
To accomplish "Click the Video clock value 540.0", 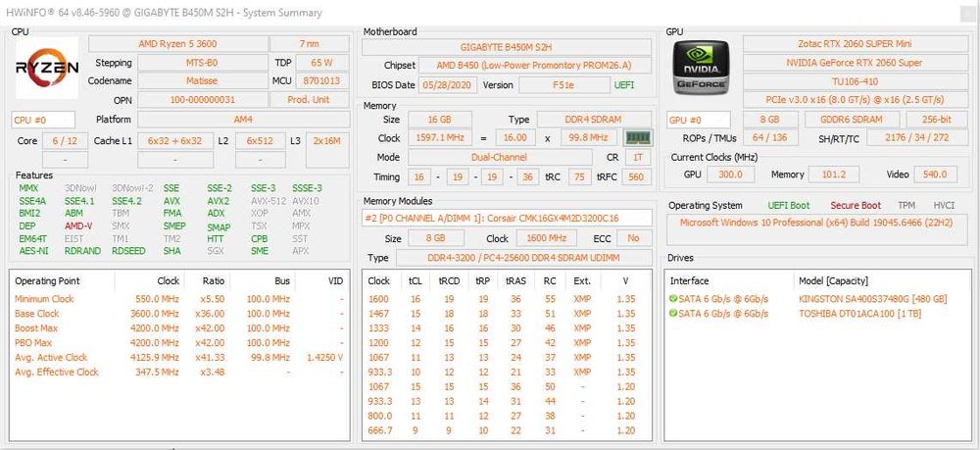I will point(935,175).
